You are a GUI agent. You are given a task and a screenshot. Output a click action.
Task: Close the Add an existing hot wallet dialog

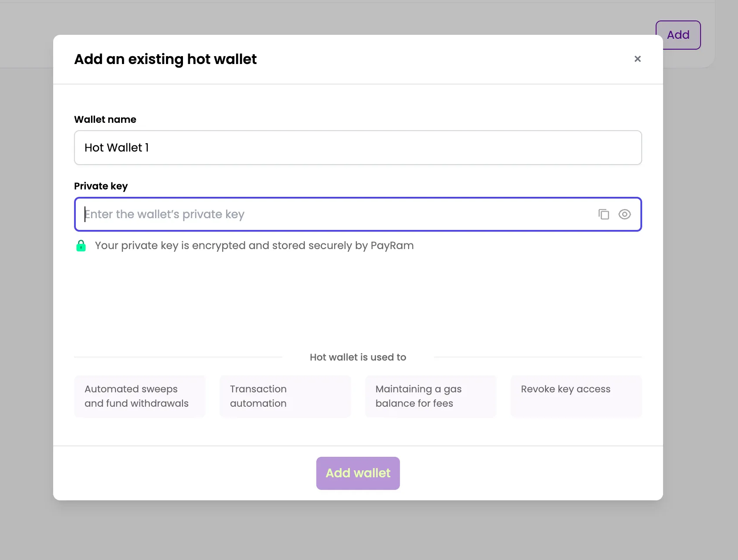[637, 59]
